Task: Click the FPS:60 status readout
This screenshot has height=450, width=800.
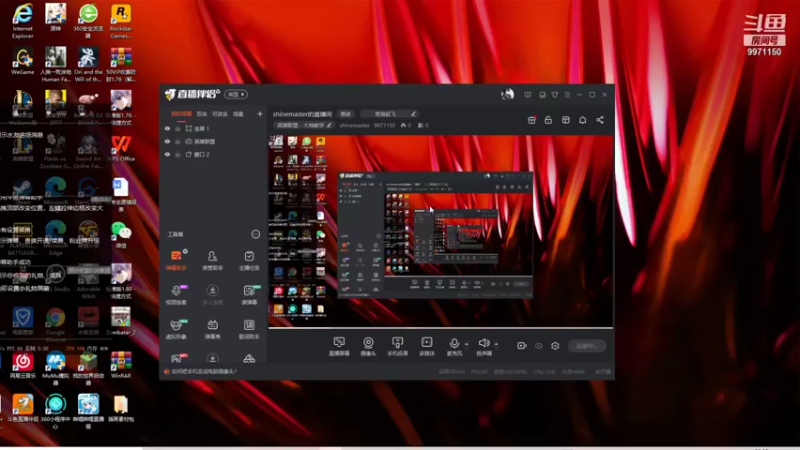Action: click(479, 371)
